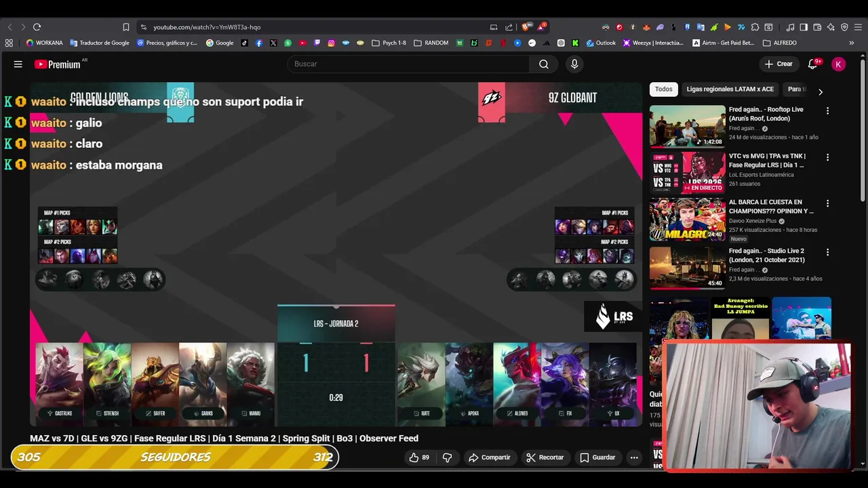Viewport: 868px width, 488px height.
Task: Open the Weezyx bookmark
Action: tap(653, 43)
